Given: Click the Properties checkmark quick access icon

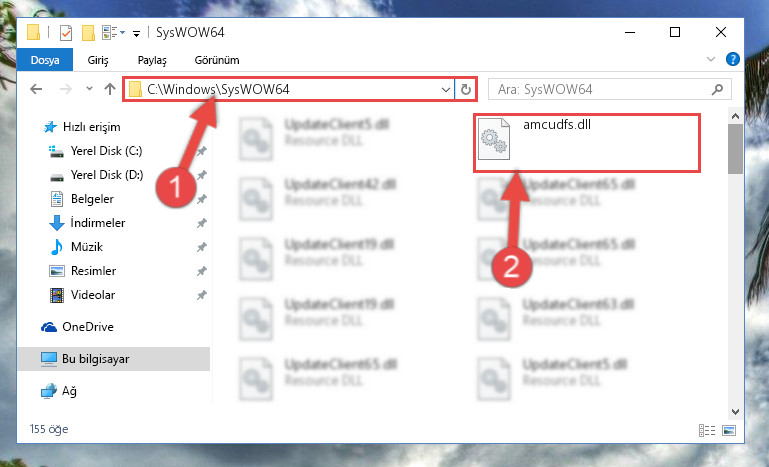Looking at the screenshot, I should point(66,33).
